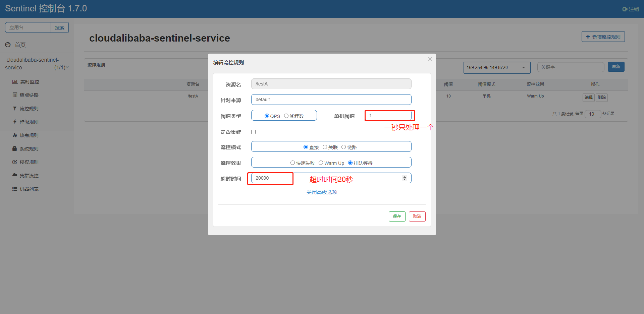Click the lightning bolt icon for 降级规则

click(x=15, y=122)
